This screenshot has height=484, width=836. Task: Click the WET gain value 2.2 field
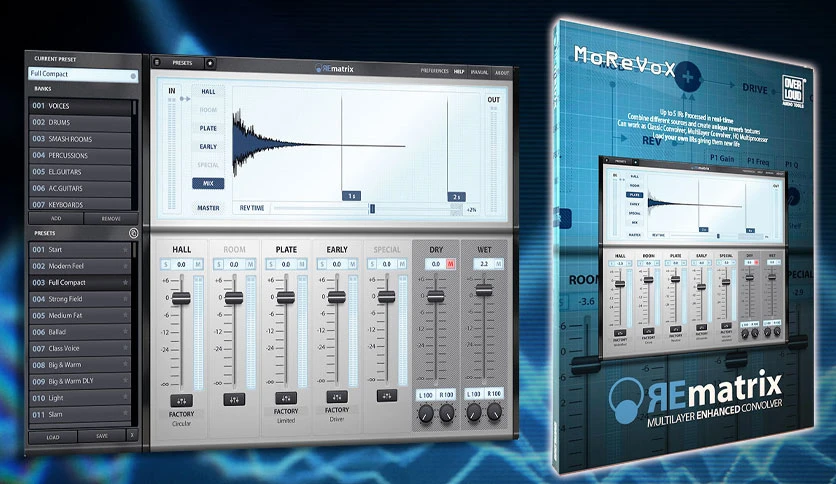coord(484,263)
